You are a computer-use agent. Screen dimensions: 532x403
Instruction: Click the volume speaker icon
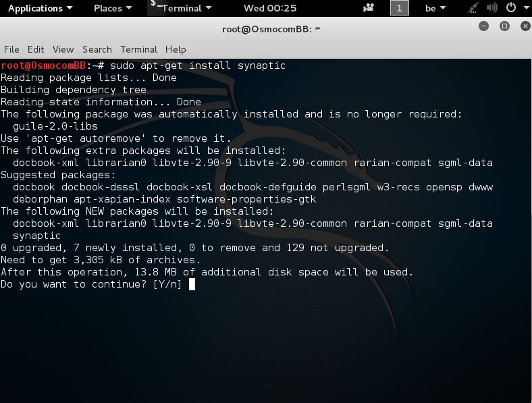[x=491, y=8]
